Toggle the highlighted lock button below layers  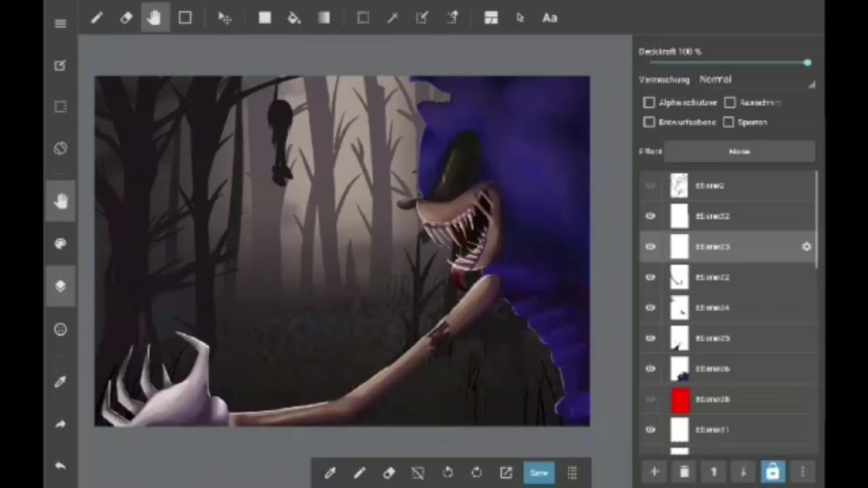(772, 472)
